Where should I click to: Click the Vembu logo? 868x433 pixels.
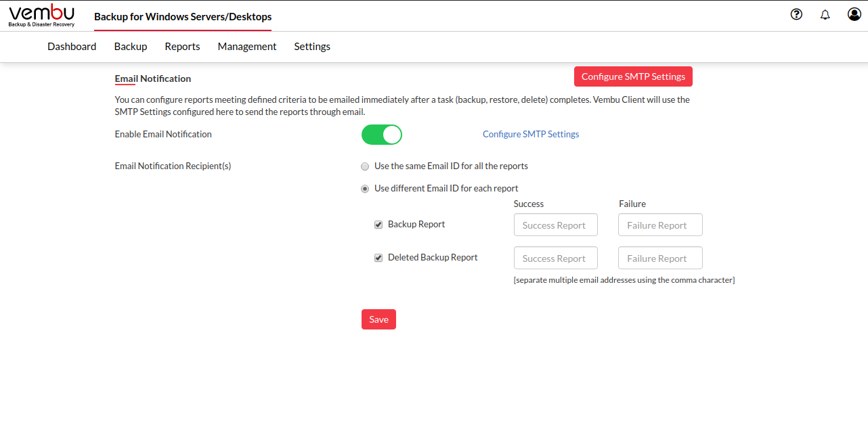(x=41, y=15)
